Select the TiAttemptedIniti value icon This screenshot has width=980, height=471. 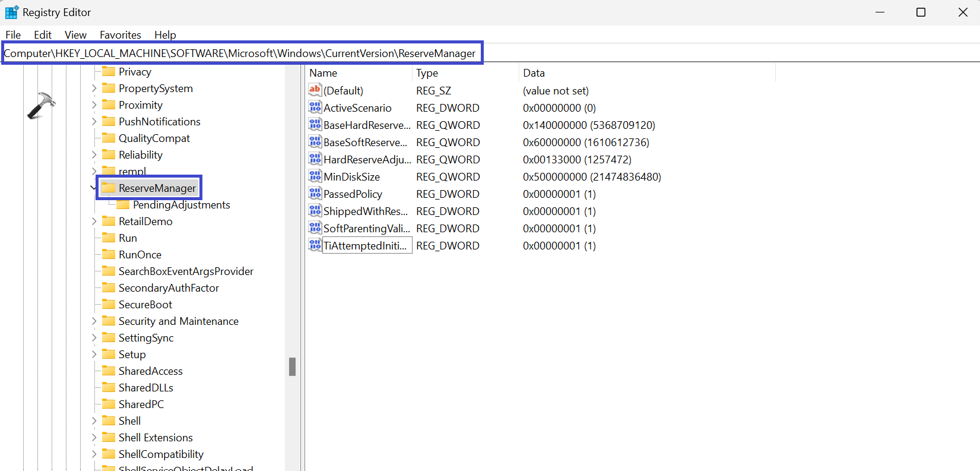(315, 245)
